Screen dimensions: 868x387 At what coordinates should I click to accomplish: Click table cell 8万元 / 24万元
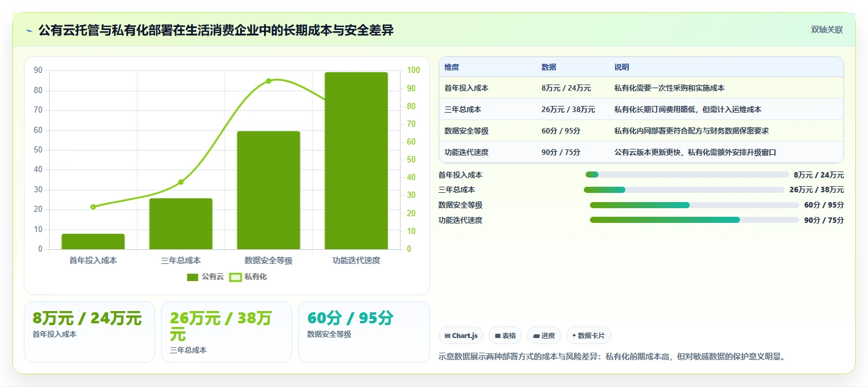point(566,88)
